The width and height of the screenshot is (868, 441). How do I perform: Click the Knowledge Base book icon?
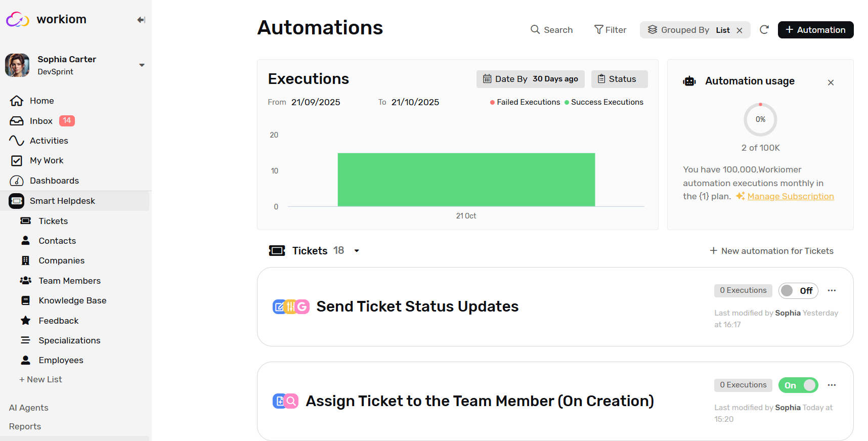point(25,300)
